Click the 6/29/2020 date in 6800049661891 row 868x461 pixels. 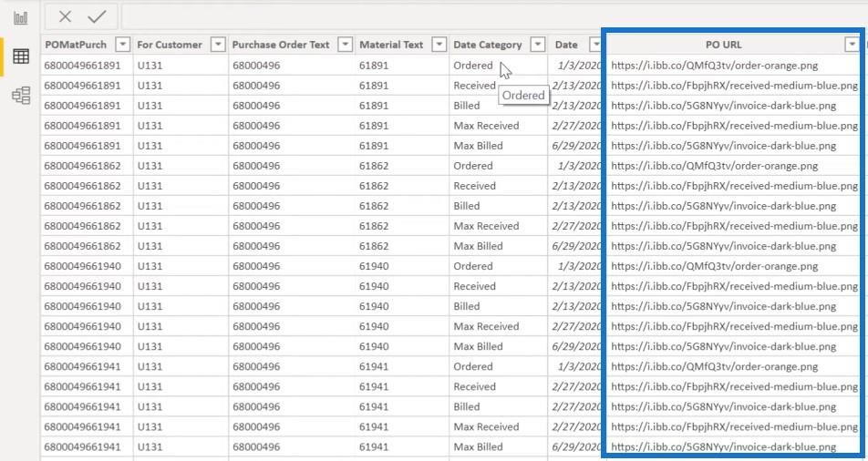(x=577, y=146)
